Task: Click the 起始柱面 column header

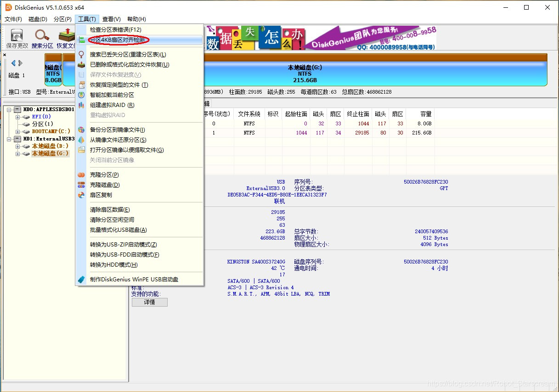Action: (296, 114)
